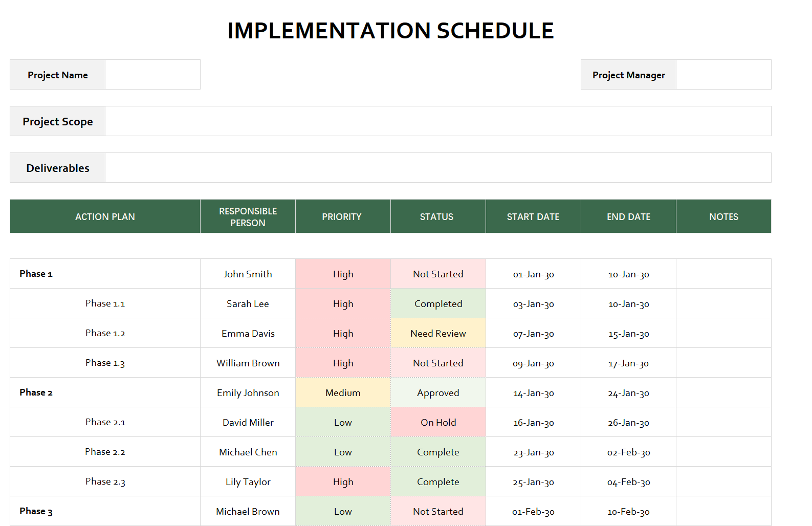Select the Project Name label cell
This screenshot has height=526, width=812.
tap(58, 75)
